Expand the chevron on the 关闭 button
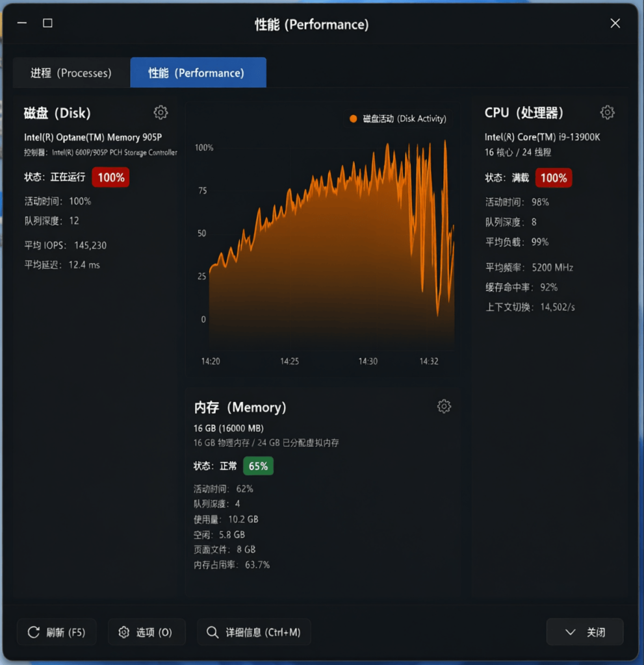This screenshot has width=644, height=665. point(570,633)
